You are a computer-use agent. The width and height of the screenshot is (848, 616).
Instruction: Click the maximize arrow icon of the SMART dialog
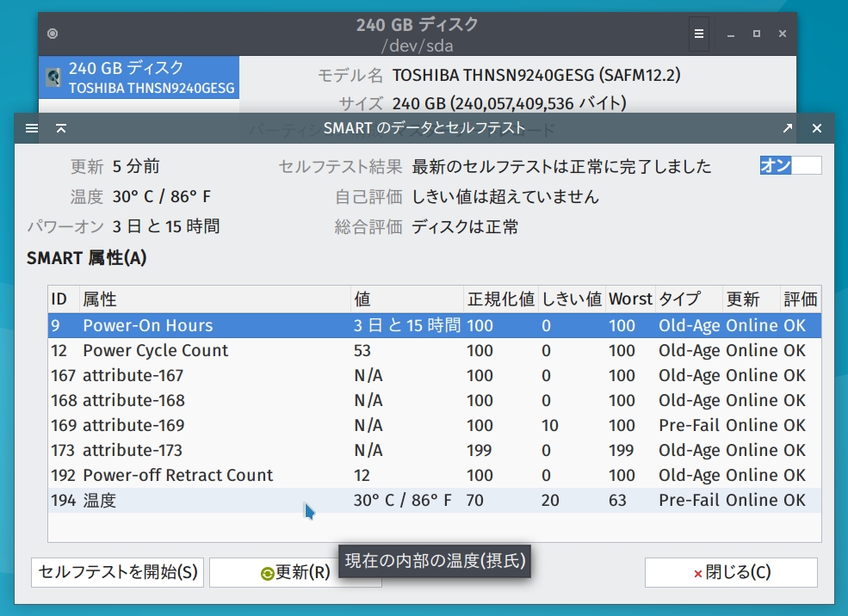tap(788, 128)
